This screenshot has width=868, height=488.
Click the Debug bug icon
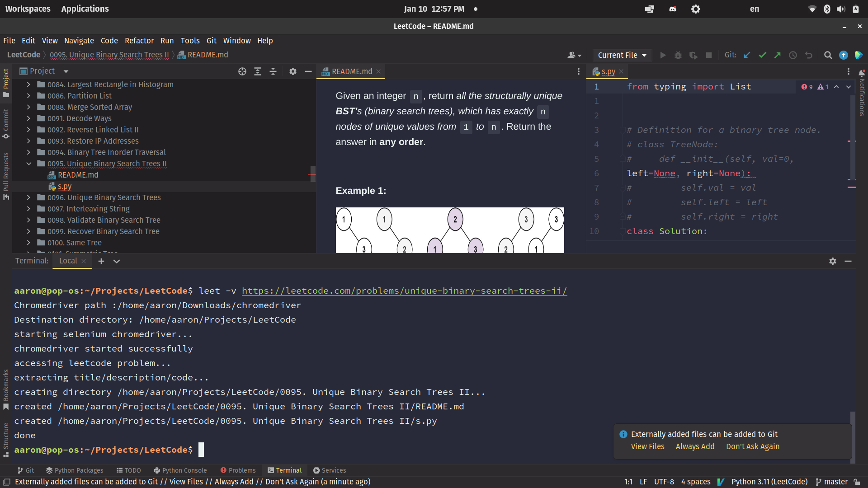[678, 55]
